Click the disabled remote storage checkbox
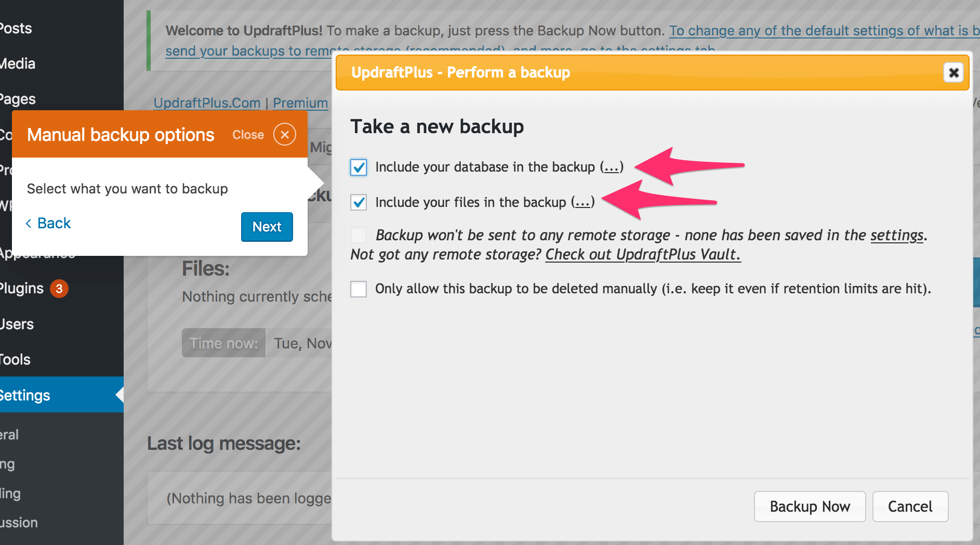The height and width of the screenshot is (545, 980). pyautogui.click(x=359, y=235)
